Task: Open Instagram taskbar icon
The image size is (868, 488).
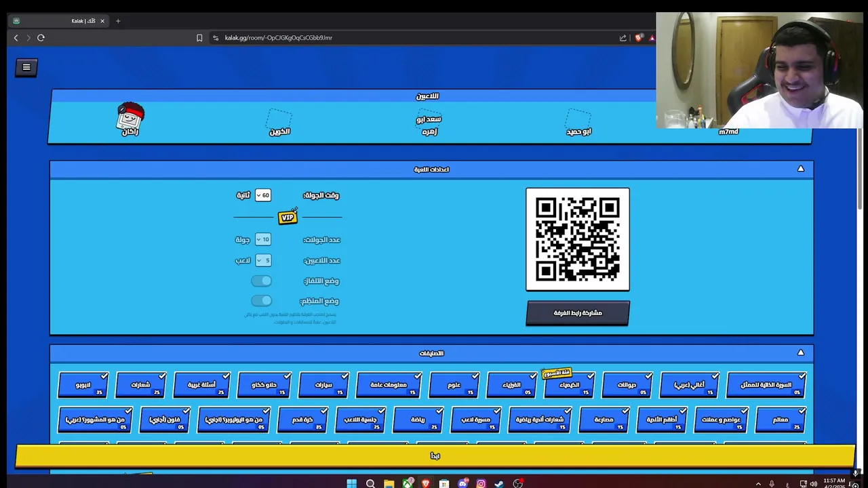Action: tap(481, 483)
